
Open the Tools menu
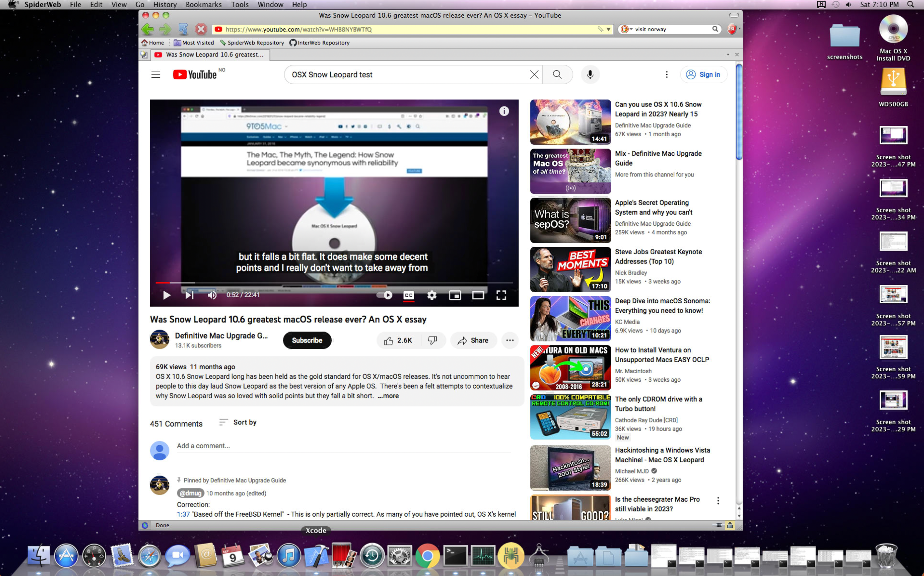pos(239,5)
